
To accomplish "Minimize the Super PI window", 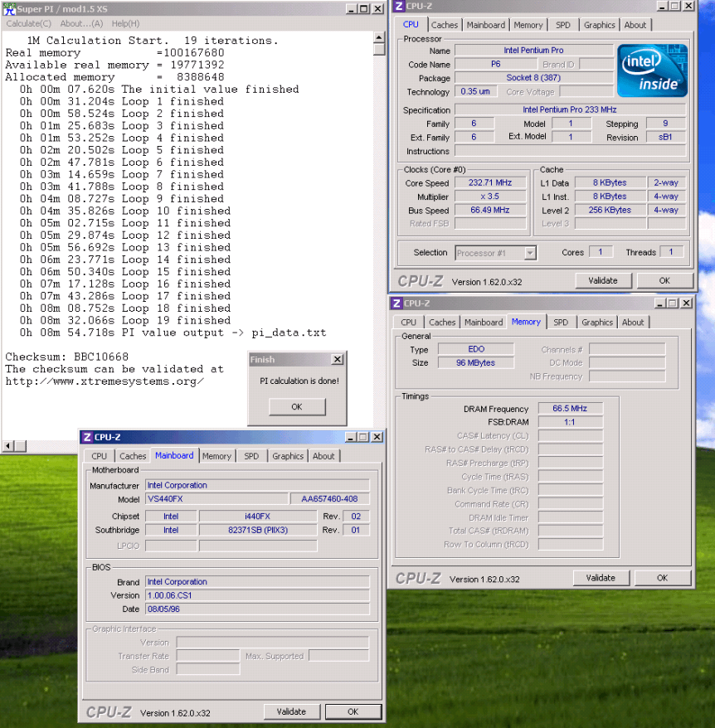I will pyautogui.click(x=353, y=8).
